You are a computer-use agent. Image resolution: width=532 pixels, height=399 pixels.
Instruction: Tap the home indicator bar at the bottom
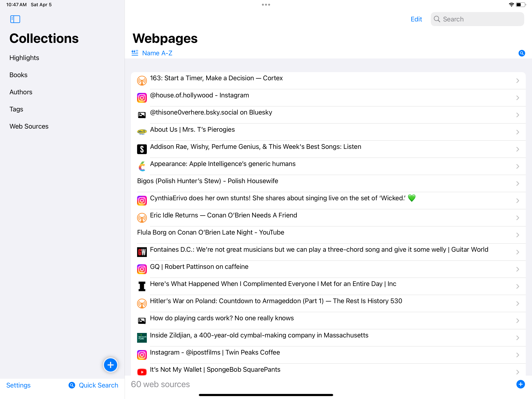pos(266,395)
